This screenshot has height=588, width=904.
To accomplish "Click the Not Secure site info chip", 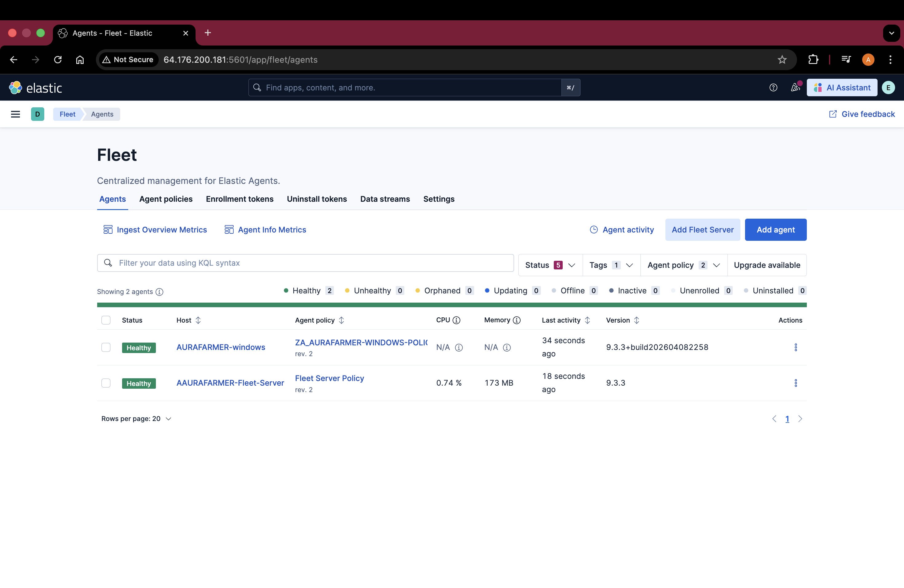I will [x=128, y=60].
